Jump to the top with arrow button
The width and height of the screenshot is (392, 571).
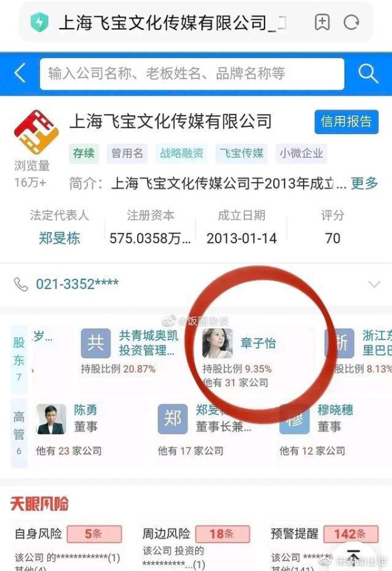[x=353, y=557]
